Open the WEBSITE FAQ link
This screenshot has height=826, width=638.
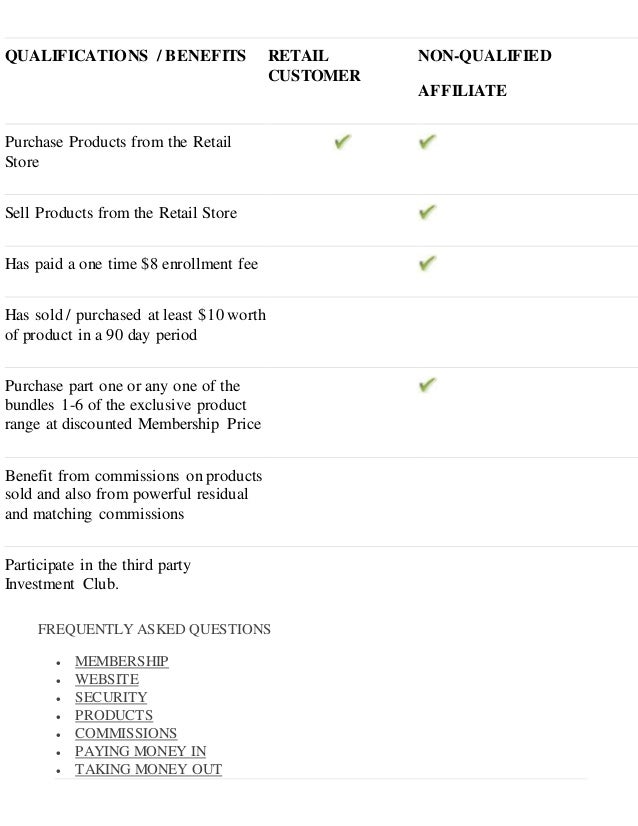click(107, 679)
